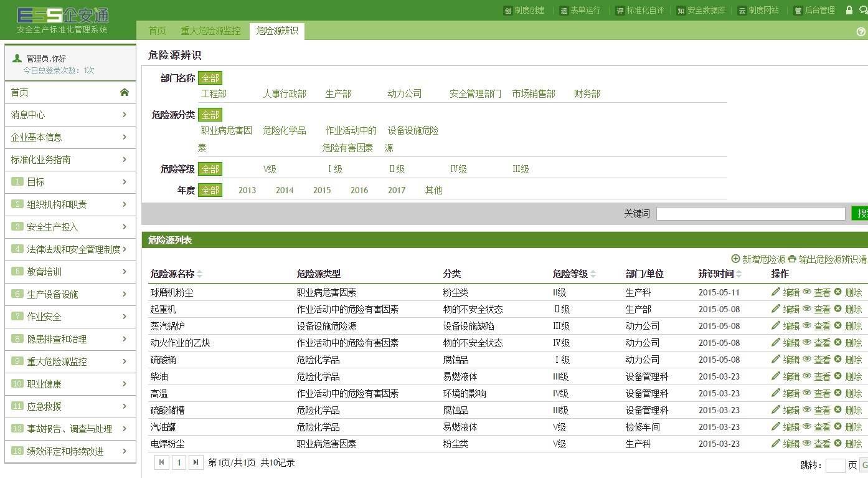Click the lock icon in the top bar
The image size is (868, 478).
849,10
